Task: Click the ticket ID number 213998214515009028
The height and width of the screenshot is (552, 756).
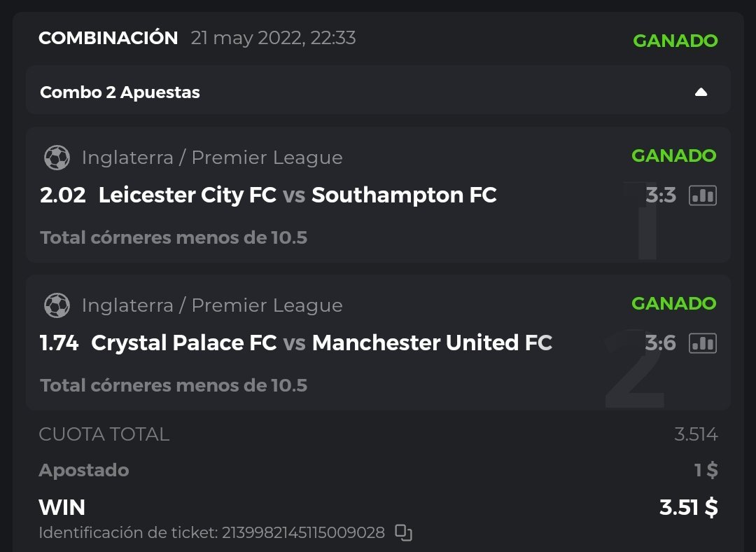Action: (303, 533)
